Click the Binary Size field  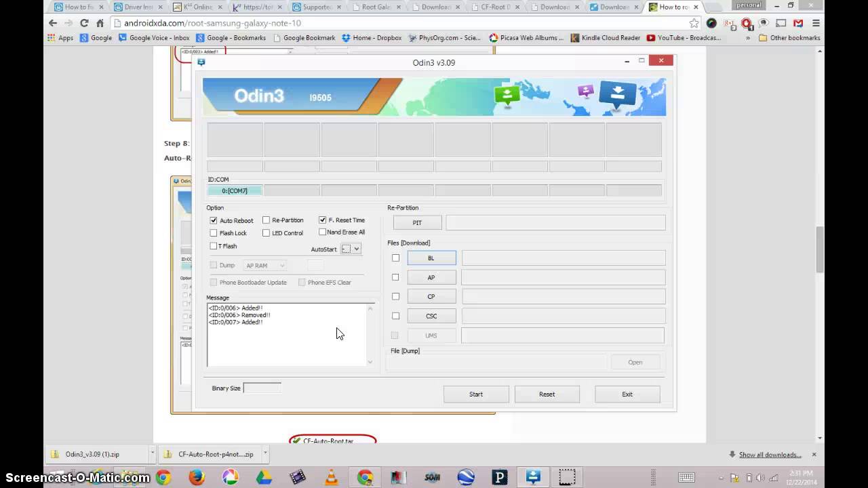[x=262, y=388]
